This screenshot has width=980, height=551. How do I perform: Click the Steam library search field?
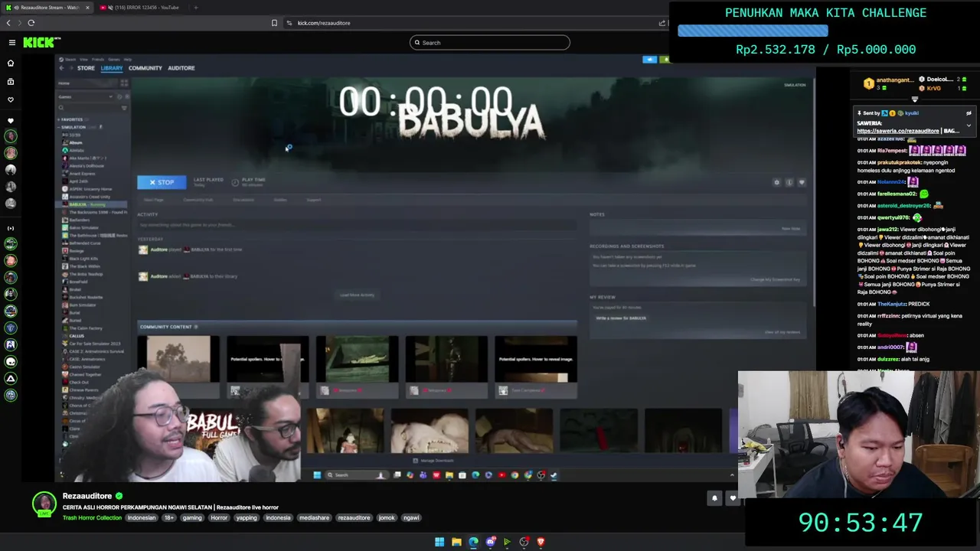point(88,108)
